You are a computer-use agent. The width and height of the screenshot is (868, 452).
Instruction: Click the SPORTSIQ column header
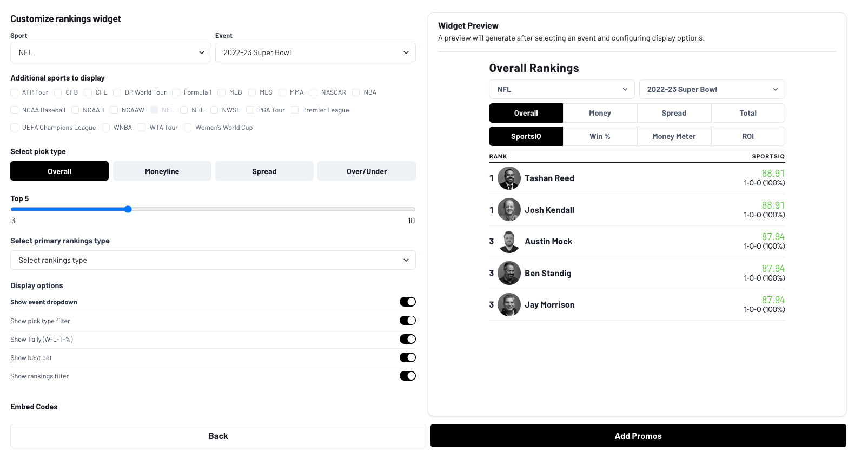768,156
